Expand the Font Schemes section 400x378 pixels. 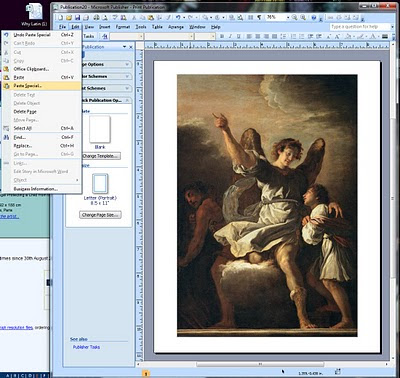[107, 88]
